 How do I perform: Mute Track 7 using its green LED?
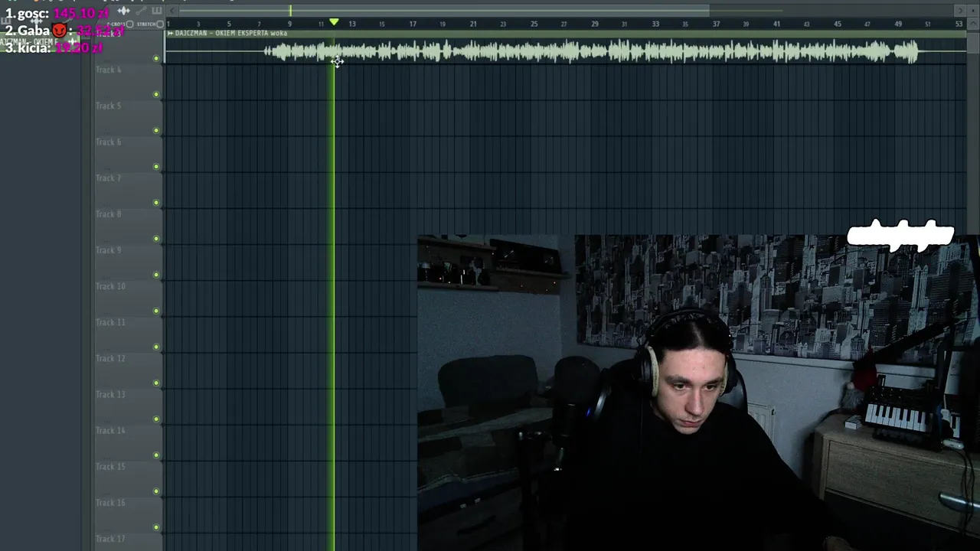click(156, 202)
